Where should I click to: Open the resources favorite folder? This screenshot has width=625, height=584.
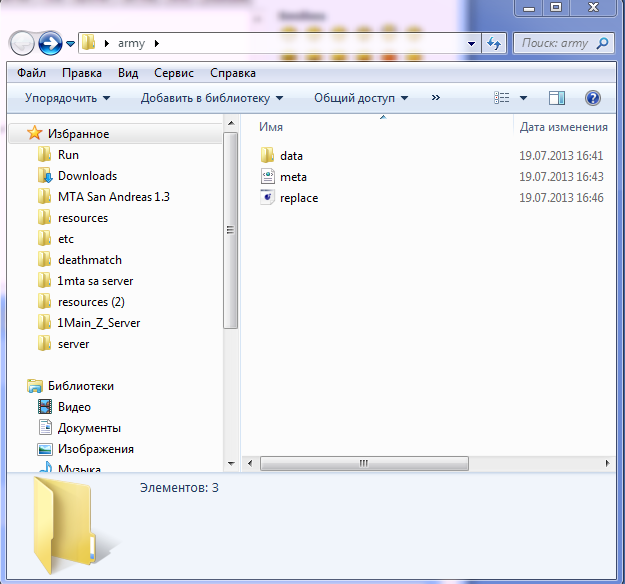pyautogui.click(x=83, y=218)
